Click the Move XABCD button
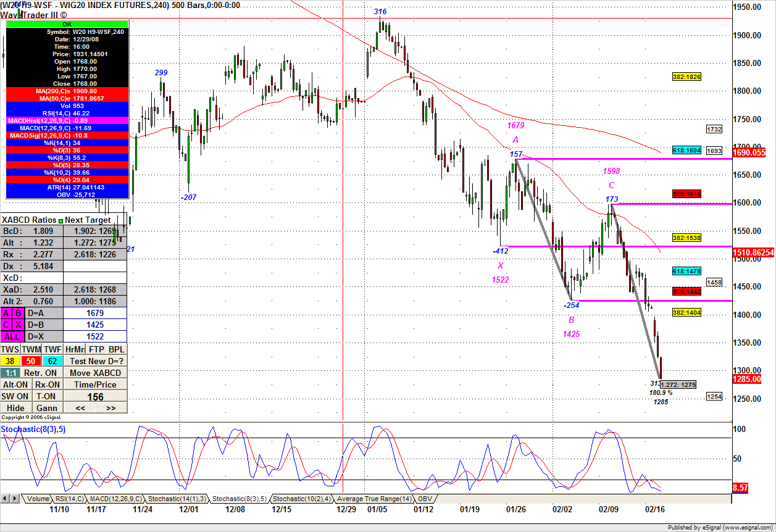776x532 pixels. (x=96, y=373)
